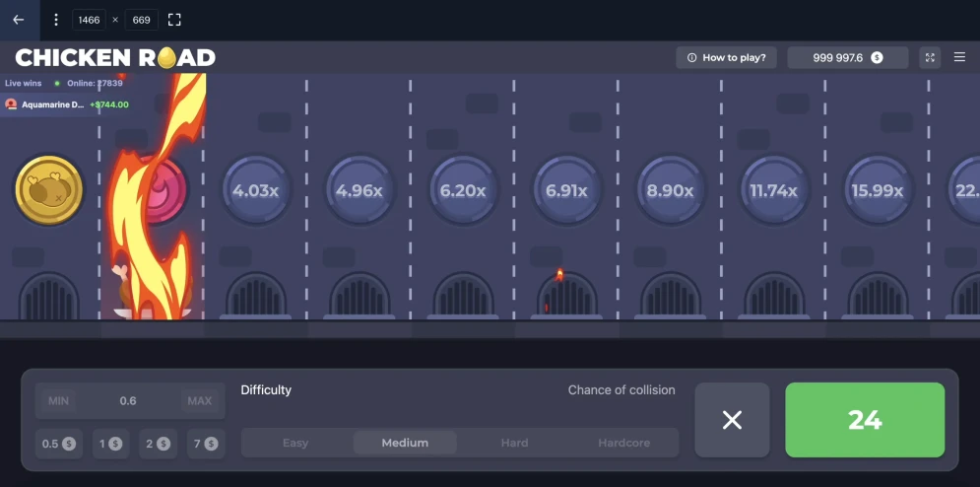Viewport: 980px width, 487px height.
Task: Set bet to MAX
Action: (200, 400)
